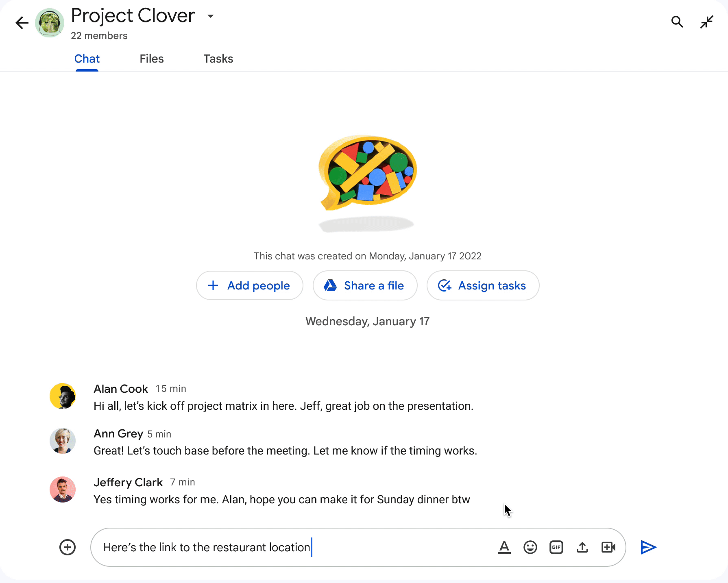Open the search icon for this chat

(x=678, y=22)
